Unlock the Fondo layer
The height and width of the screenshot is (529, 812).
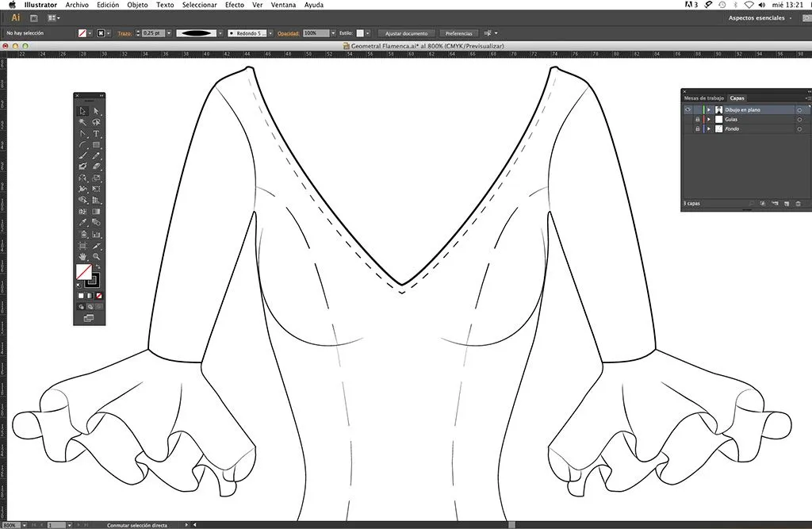(x=697, y=128)
